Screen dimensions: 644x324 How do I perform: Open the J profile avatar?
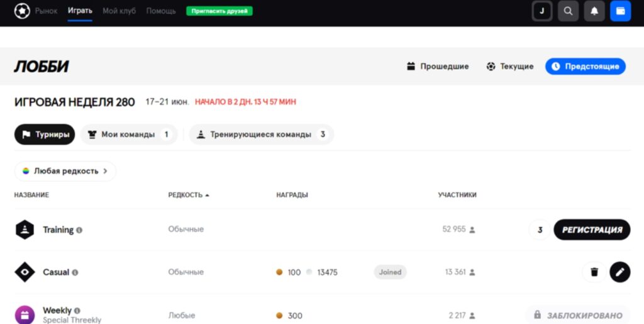click(x=541, y=11)
